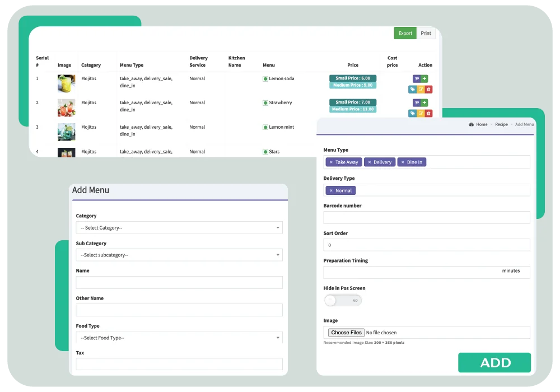
Task: Navigate to Recipe in the breadcrumb
Action: click(x=501, y=124)
